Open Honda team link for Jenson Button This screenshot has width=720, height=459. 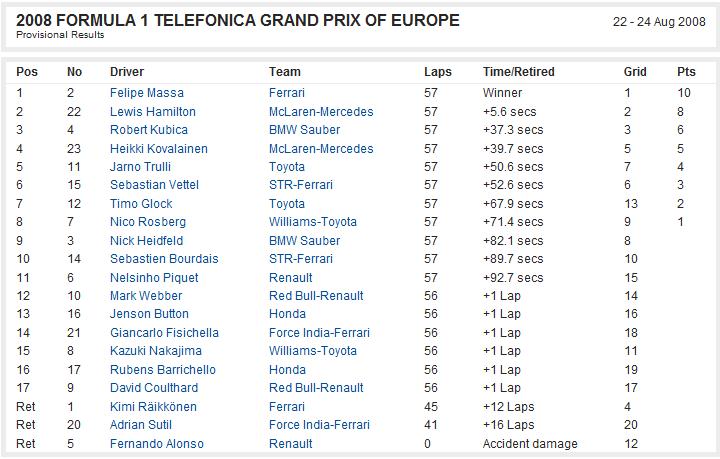pyautogui.click(x=287, y=314)
